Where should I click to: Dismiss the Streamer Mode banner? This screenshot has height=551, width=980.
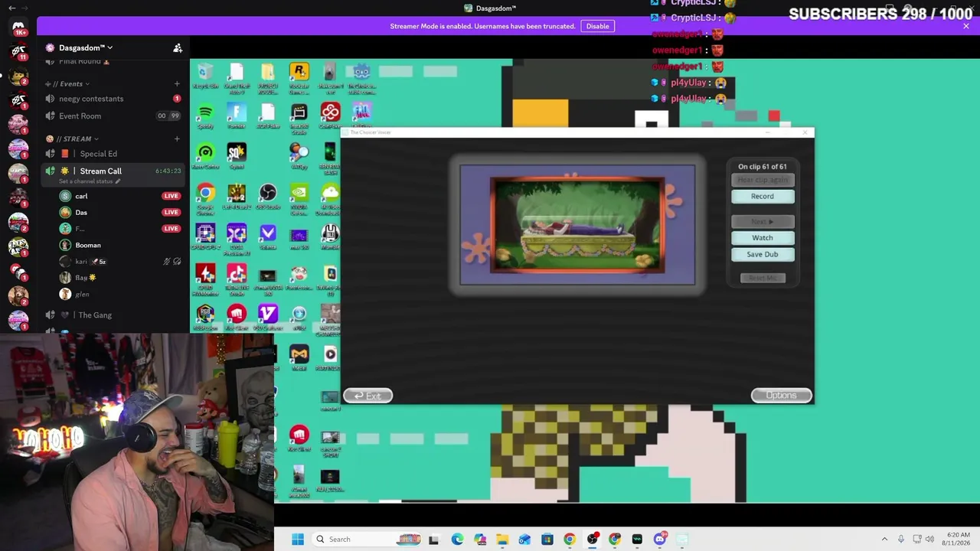[x=966, y=26]
